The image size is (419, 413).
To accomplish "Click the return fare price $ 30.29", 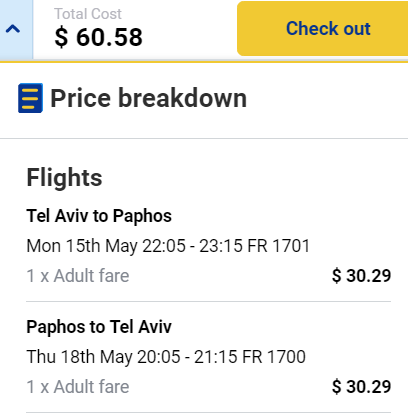I will pyautogui.click(x=361, y=387).
